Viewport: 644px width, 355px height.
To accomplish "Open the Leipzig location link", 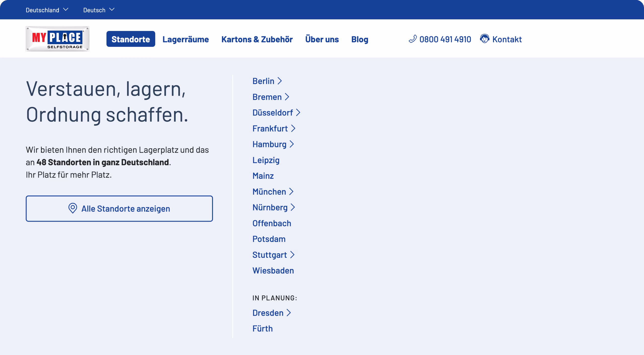I will click(266, 160).
